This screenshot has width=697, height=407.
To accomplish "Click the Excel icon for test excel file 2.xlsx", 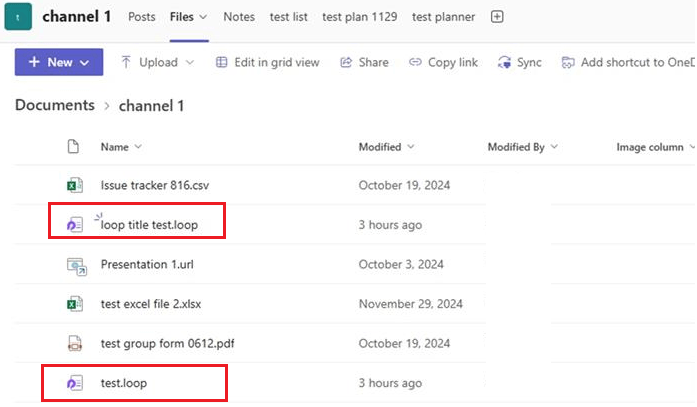I will coord(75,304).
